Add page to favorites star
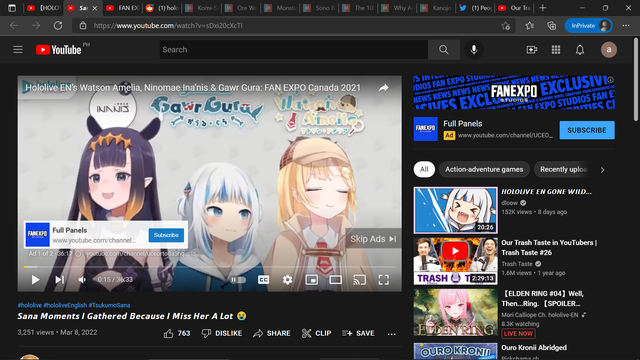This screenshot has height=360, width=640. coord(506,26)
